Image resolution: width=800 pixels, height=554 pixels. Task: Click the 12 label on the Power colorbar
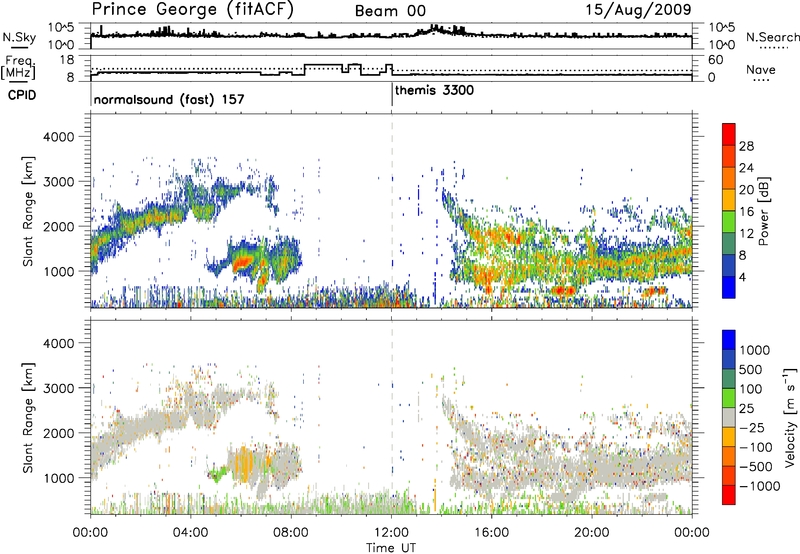point(746,234)
